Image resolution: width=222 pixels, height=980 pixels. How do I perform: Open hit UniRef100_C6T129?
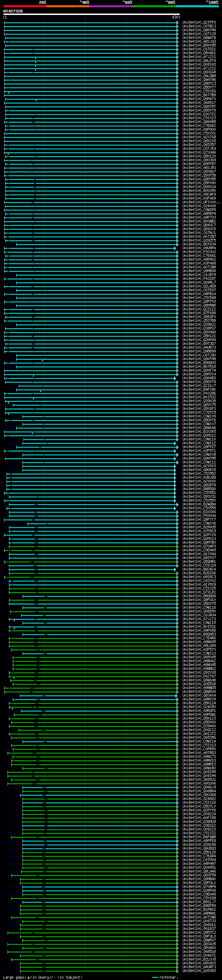click(199, 34)
